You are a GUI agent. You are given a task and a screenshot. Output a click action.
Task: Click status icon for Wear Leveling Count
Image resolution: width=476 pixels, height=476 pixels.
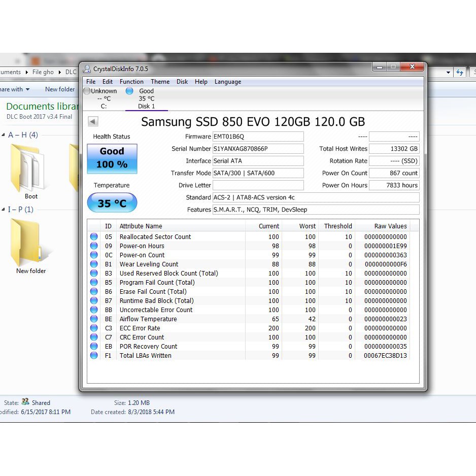(x=94, y=264)
